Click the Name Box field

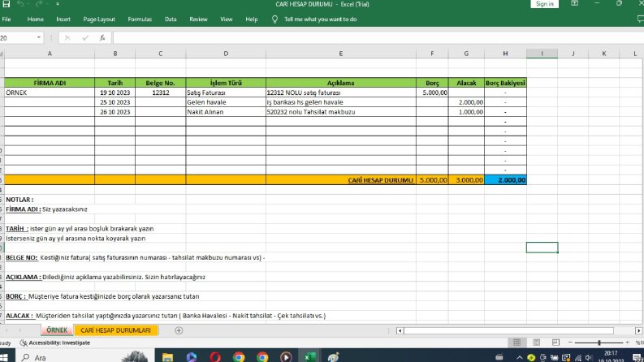pyautogui.click(x=17, y=38)
